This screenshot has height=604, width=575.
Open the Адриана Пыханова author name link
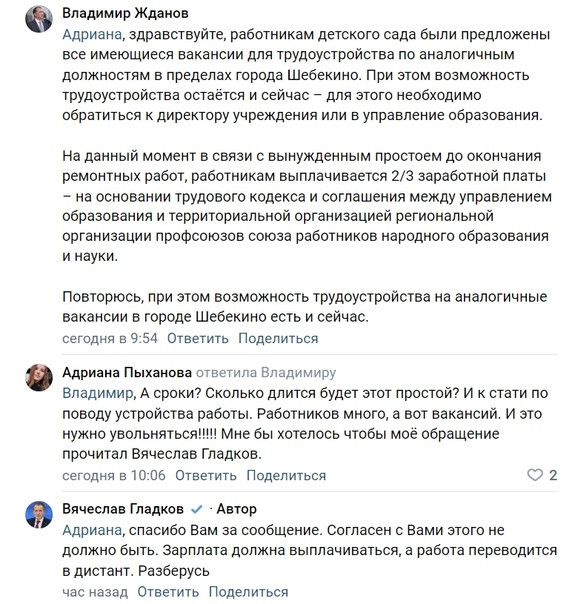(127, 372)
